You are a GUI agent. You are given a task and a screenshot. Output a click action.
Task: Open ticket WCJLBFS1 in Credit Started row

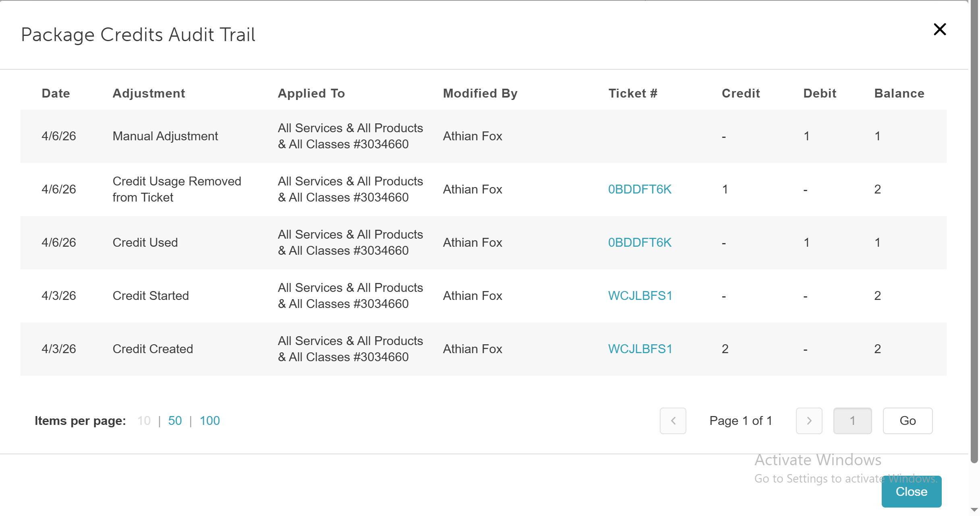(x=640, y=296)
